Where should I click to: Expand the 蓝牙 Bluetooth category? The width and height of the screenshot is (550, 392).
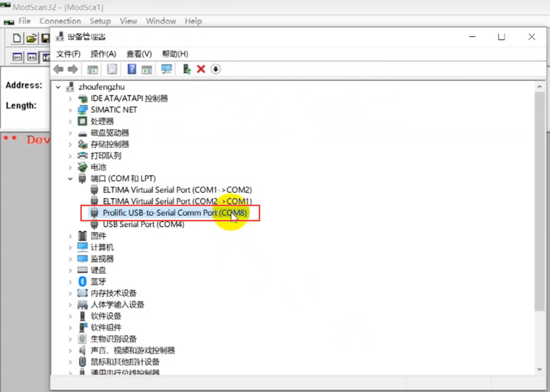[70, 281]
